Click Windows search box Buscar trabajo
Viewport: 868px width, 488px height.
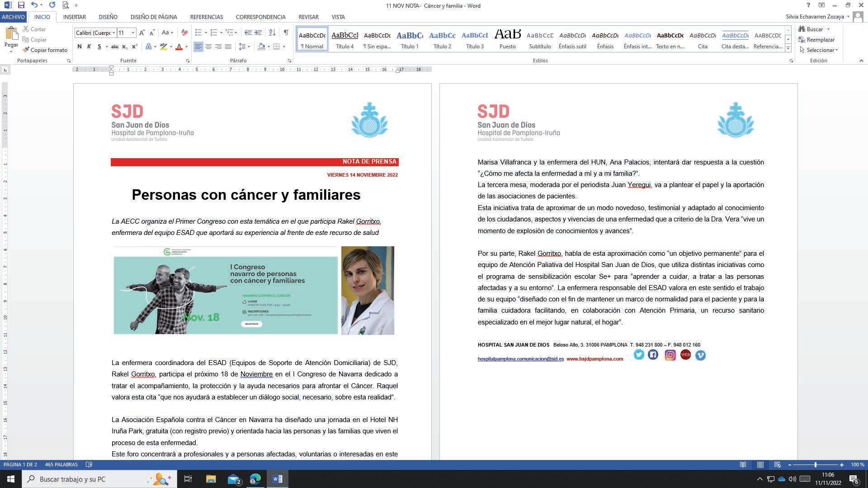pos(99,479)
